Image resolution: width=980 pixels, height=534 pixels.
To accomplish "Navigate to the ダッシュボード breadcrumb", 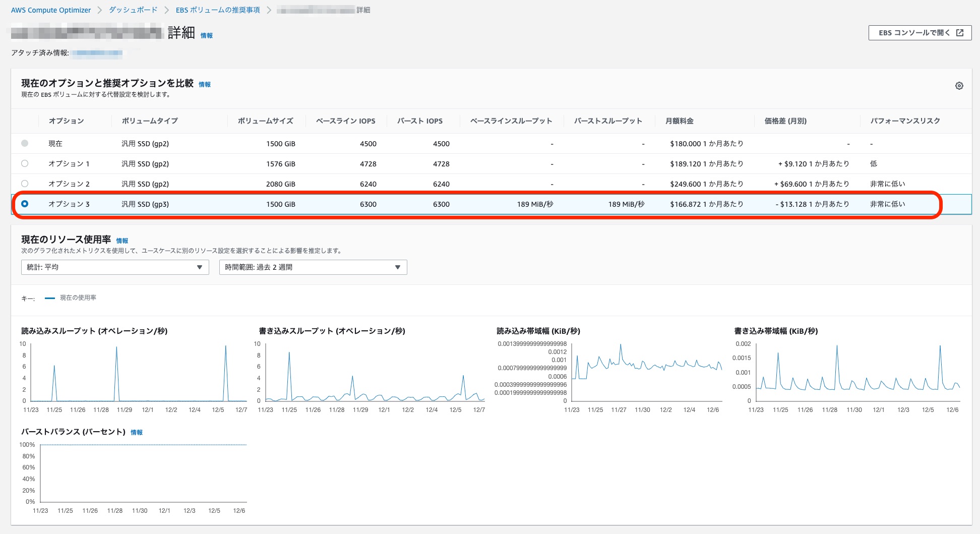I will (x=133, y=10).
